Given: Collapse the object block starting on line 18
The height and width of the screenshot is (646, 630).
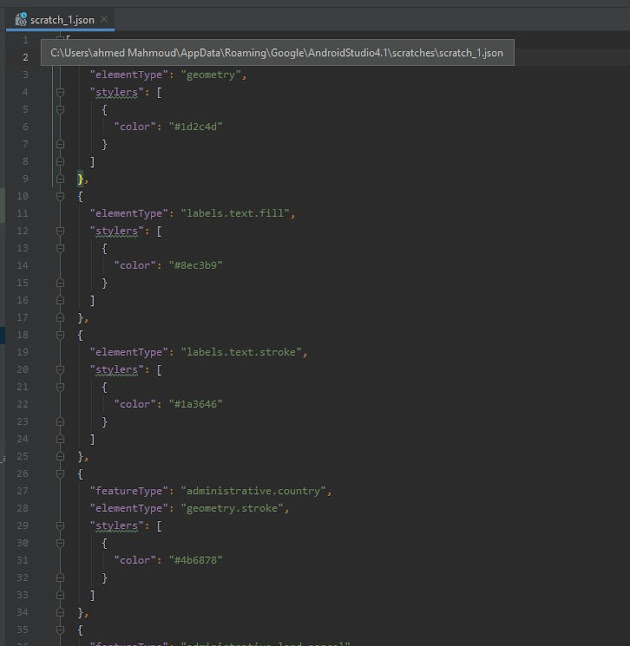Looking at the screenshot, I should (60, 335).
